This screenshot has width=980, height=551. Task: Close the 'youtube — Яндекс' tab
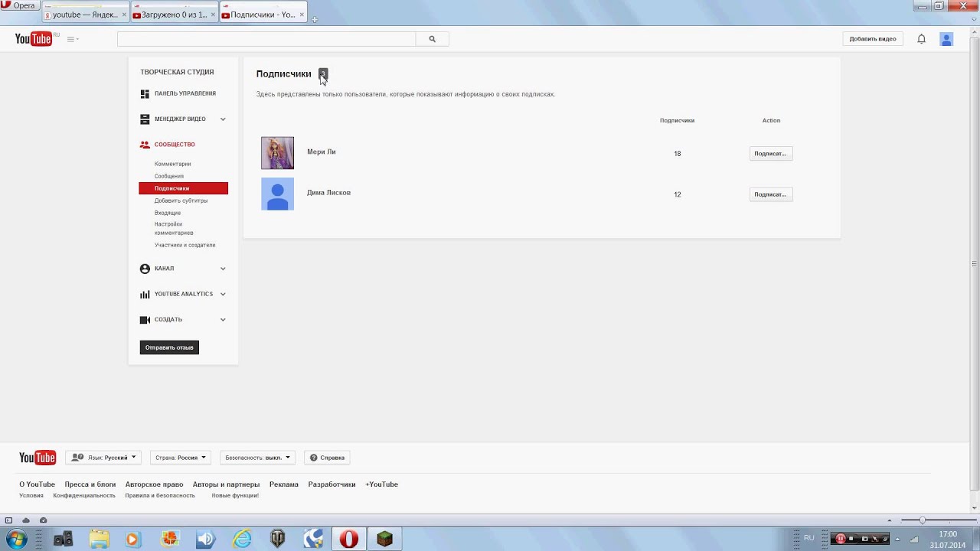pos(124,15)
